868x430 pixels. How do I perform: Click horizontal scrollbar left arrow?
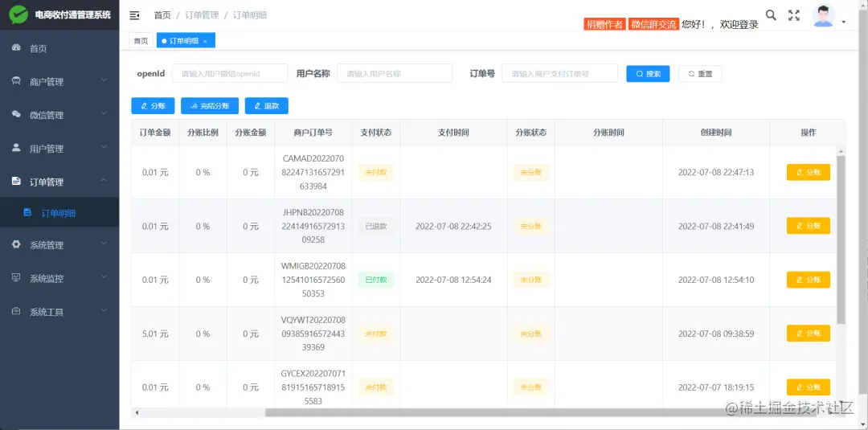click(136, 412)
